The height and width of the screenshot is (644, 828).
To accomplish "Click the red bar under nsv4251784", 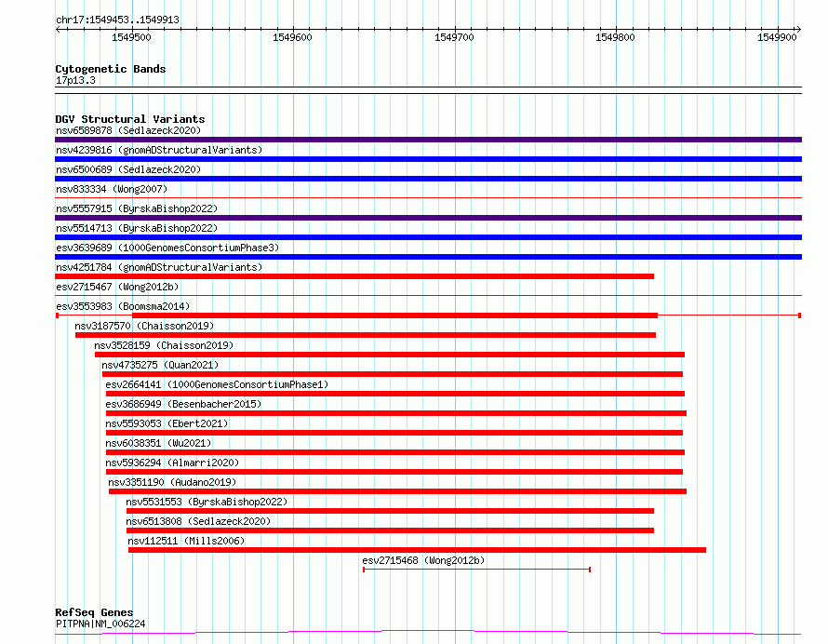I will click(x=354, y=276).
